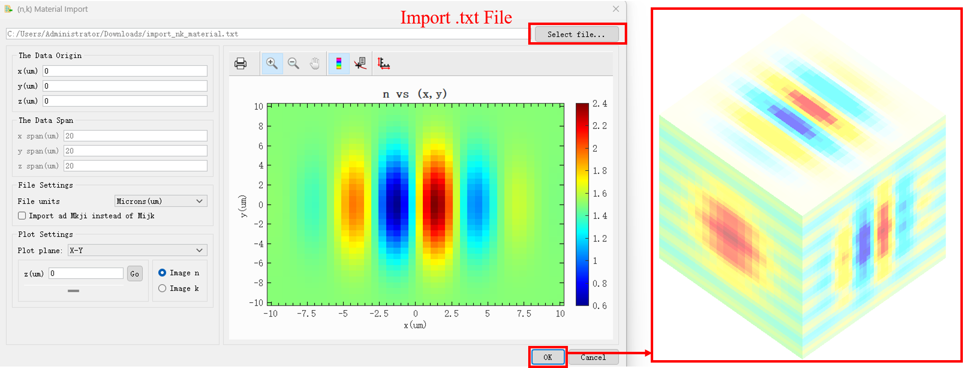Click the x(um) data origin field
The height and width of the screenshot is (368, 980).
[x=125, y=71]
